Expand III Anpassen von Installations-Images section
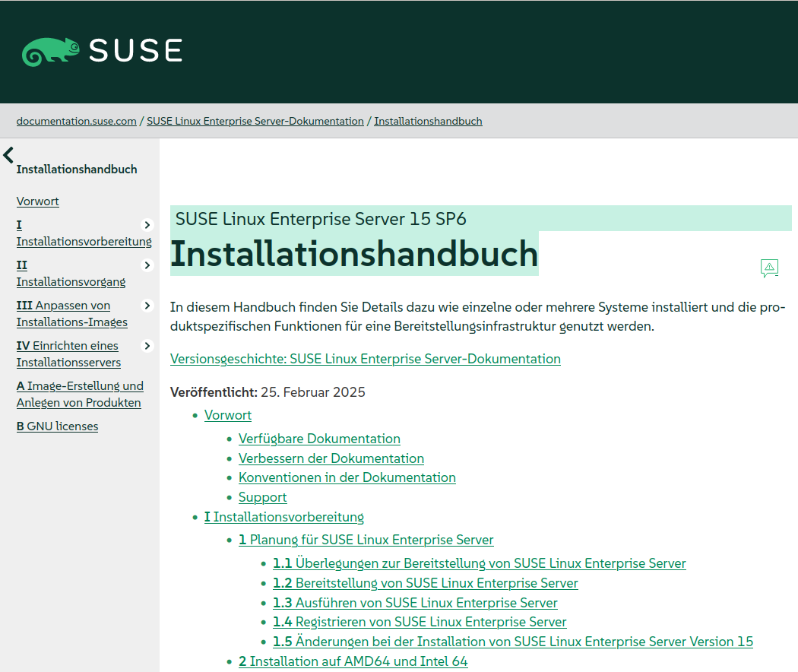Viewport: 798px width, 672px height. pyautogui.click(x=147, y=305)
